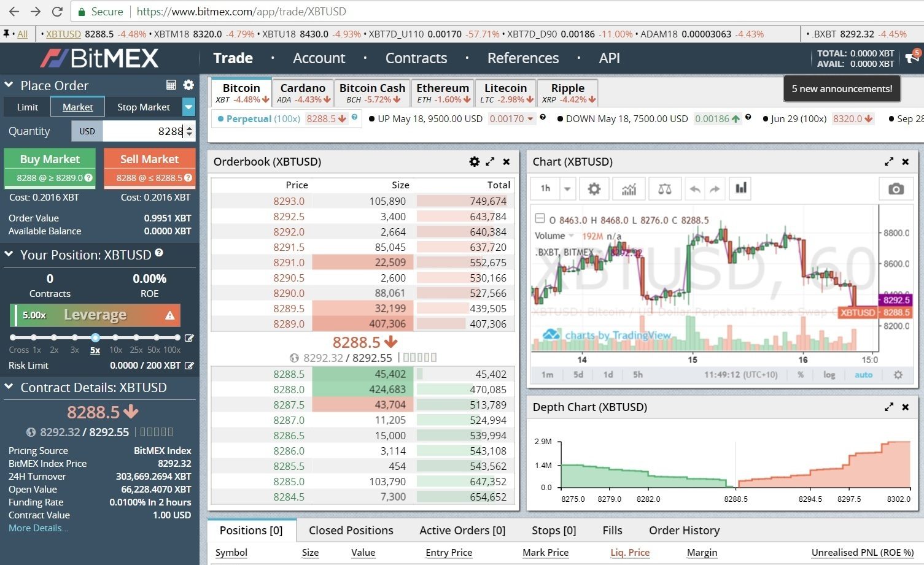The width and height of the screenshot is (924, 565).
Task: Collapse the Contract Details section
Action: click(9, 387)
